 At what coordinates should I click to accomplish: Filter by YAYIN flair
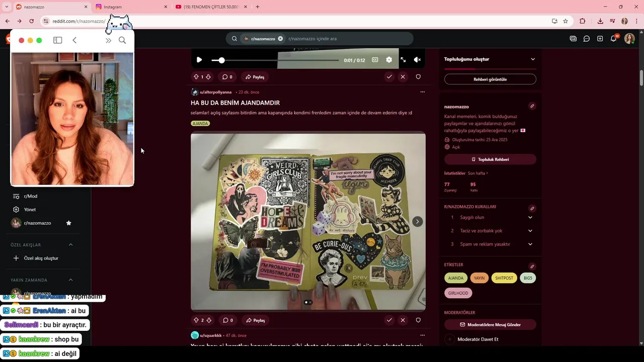(479, 278)
